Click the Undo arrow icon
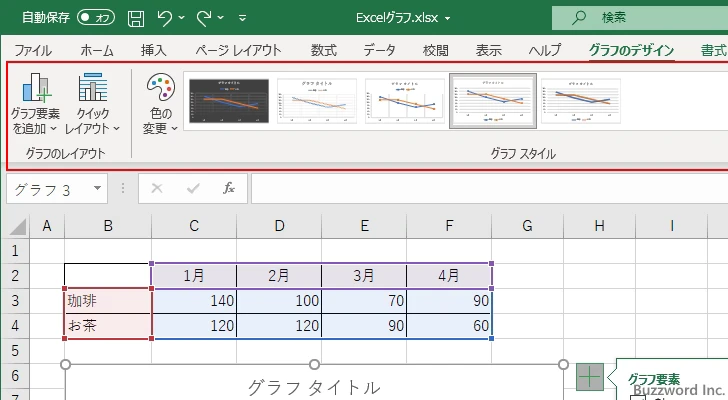The image size is (728, 400). pos(166,18)
